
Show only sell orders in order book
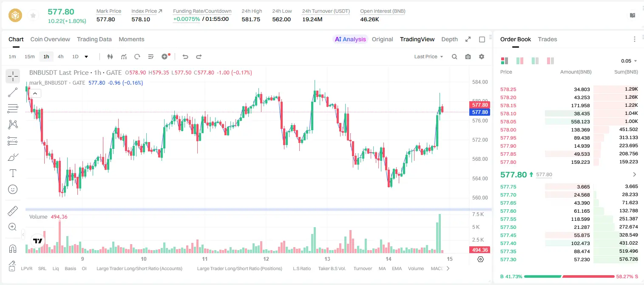(x=550, y=61)
